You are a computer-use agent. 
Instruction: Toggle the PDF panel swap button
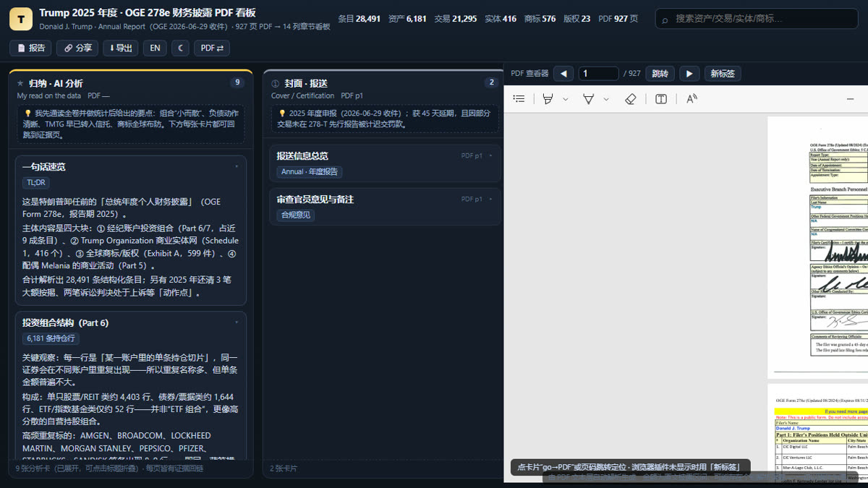pos(212,48)
